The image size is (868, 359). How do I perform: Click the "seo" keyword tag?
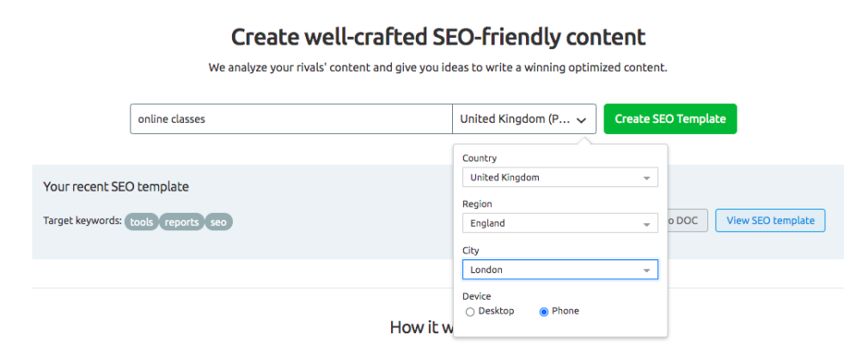click(218, 222)
